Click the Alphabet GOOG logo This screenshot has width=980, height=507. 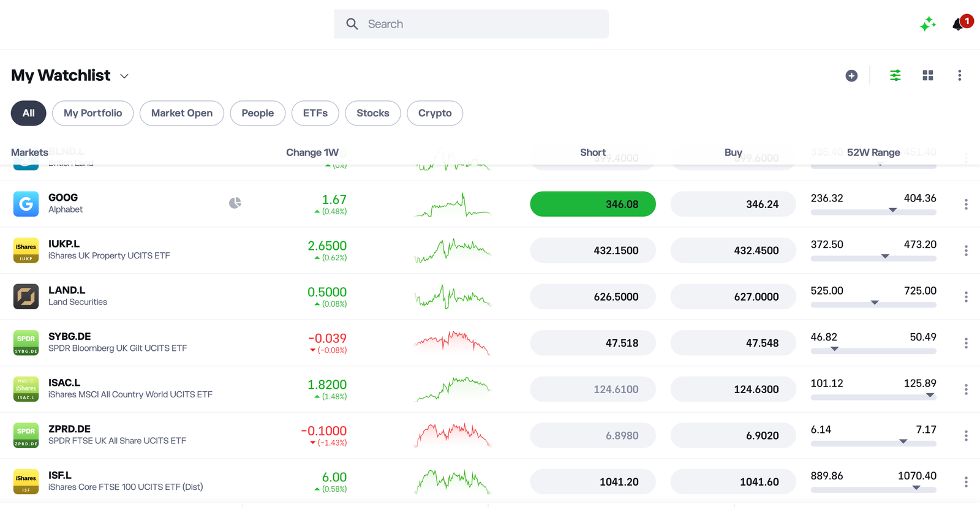(26, 204)
